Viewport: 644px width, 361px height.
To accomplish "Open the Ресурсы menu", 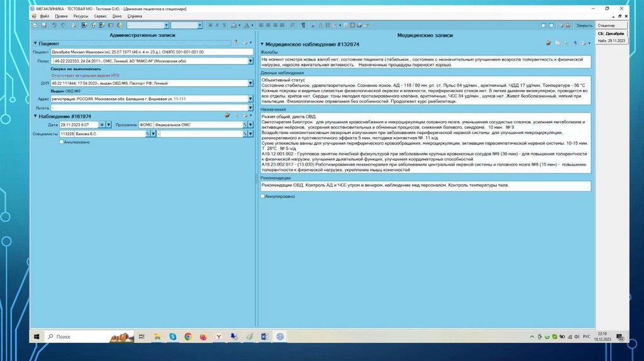I will pyautogui.click(x=80, y=16).
